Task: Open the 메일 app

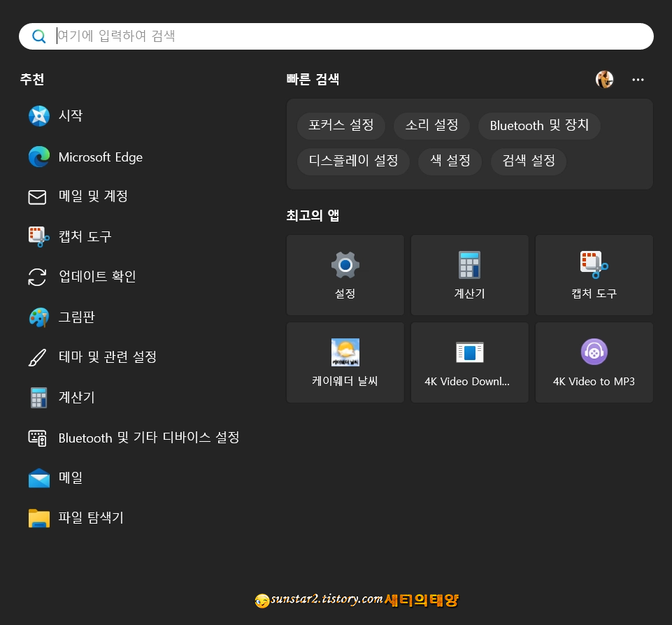Action: click(x=70, y=477)
